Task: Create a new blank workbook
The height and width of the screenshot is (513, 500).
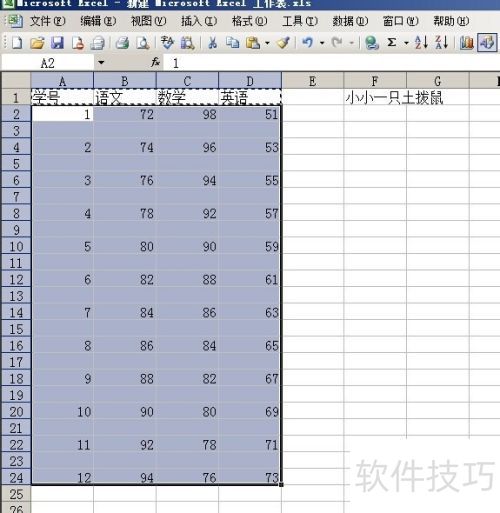Action: (x=17, y=43)
